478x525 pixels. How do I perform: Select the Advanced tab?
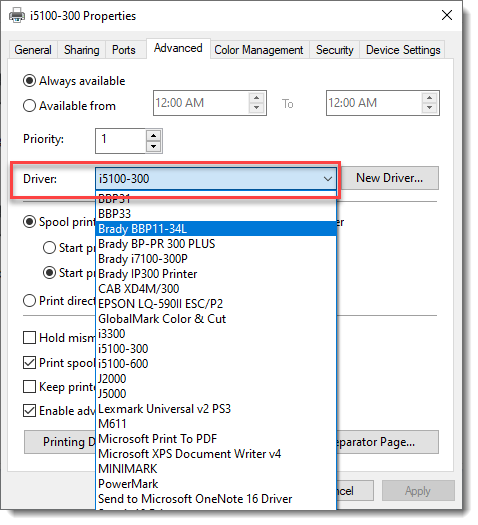coord(178,48)
